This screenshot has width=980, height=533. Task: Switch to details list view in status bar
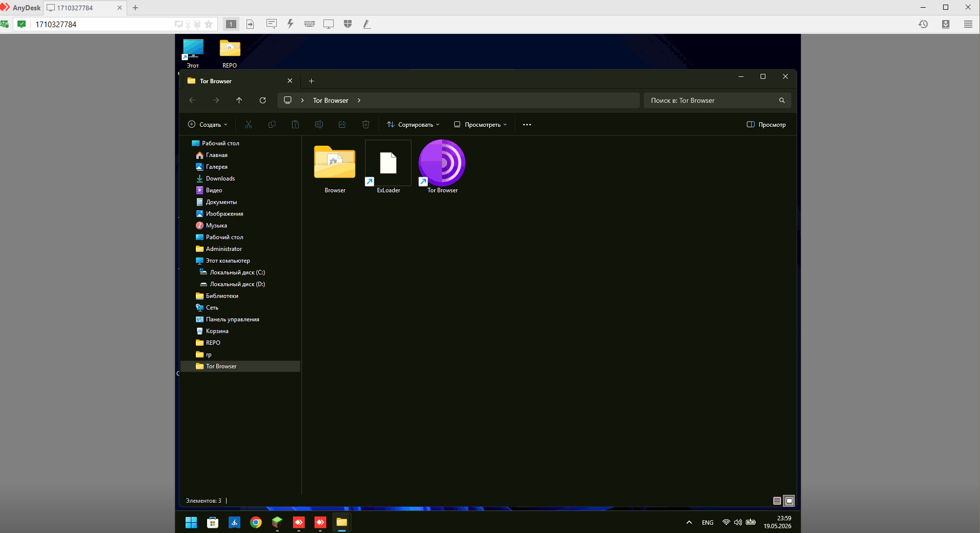(x=777, y=501)
